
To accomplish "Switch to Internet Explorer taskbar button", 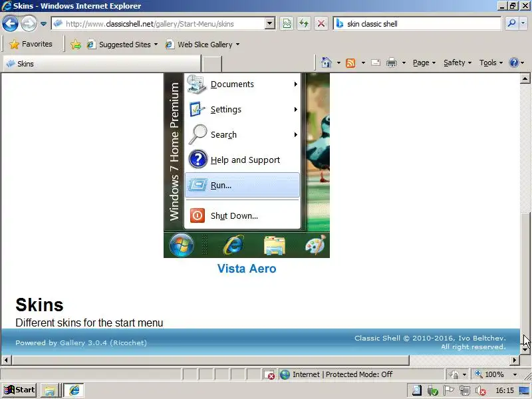I will [74, 390].
